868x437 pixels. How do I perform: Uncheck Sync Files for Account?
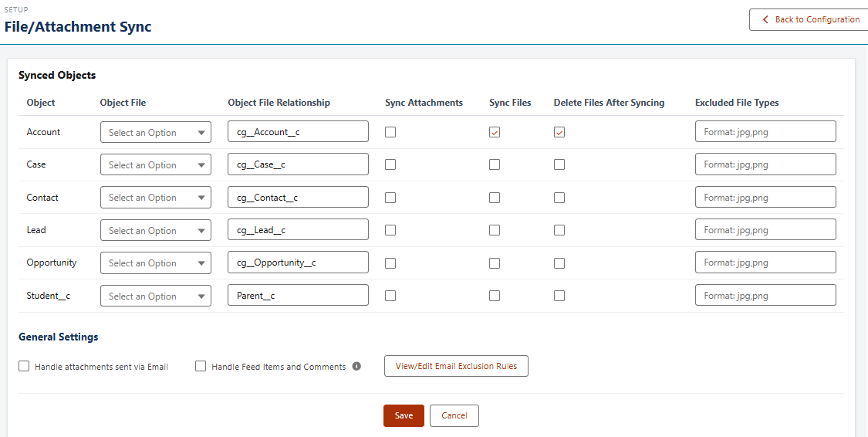click(495, 132)
